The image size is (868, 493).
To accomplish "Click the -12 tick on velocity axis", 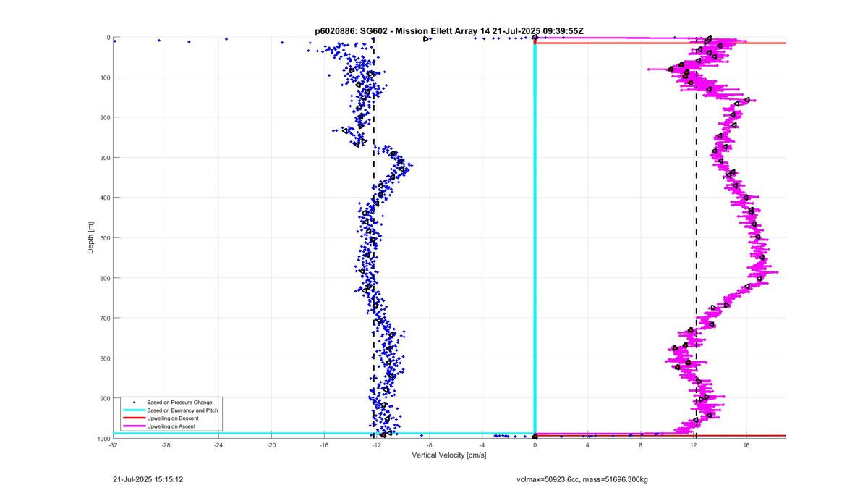I will point(377,446).
